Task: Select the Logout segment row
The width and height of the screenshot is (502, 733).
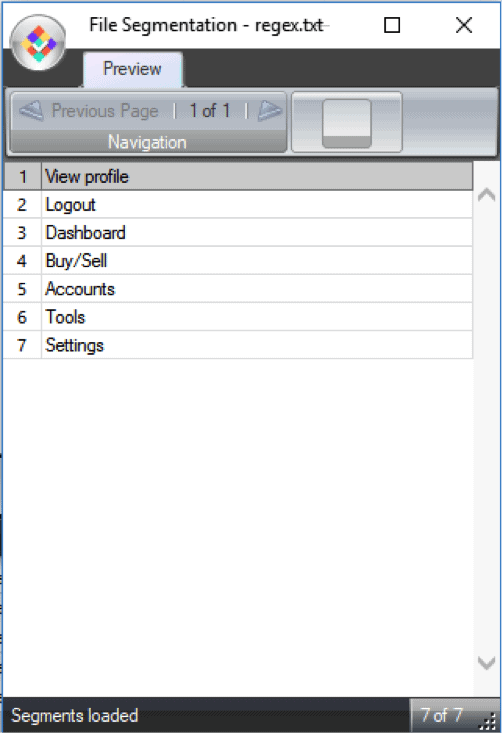Action: [238, 204]
